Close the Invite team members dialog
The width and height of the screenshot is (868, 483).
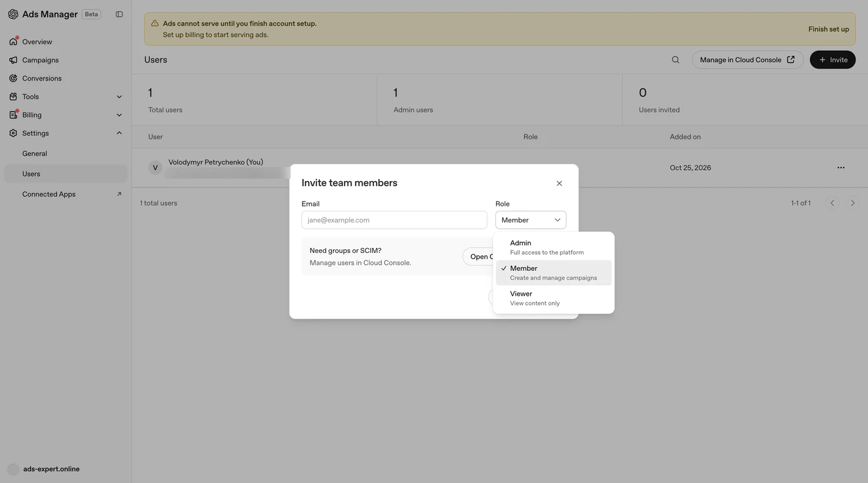559,184
